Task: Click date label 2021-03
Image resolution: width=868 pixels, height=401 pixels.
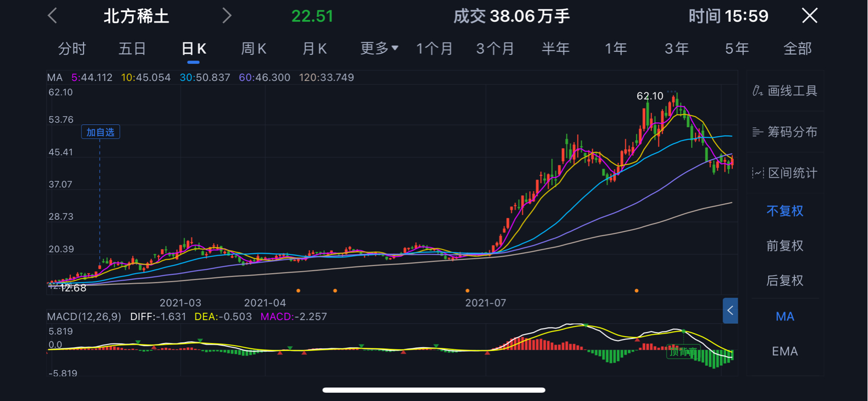Action: click(180, 303)
